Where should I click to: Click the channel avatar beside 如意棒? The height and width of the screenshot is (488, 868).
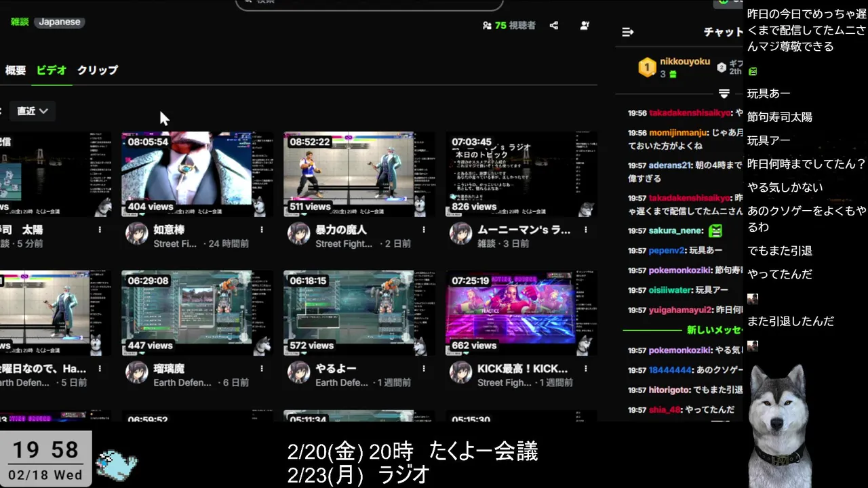pos(136,233)
